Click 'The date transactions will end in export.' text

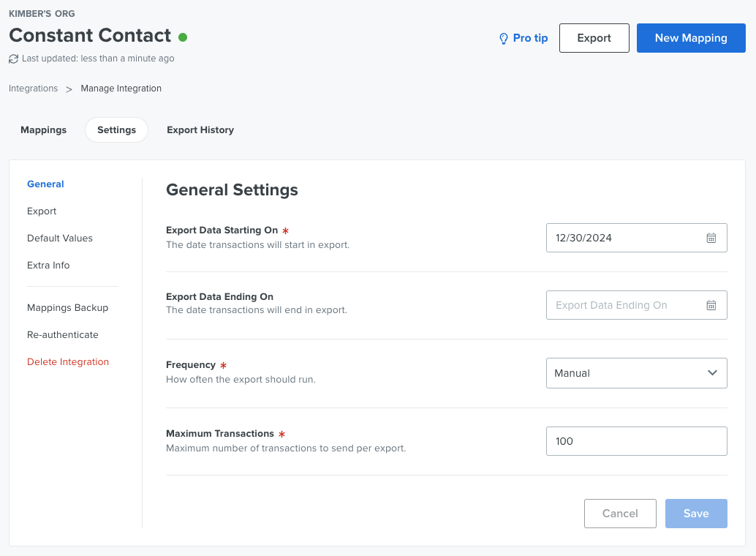pyautogui.click(x=257, y=310)
